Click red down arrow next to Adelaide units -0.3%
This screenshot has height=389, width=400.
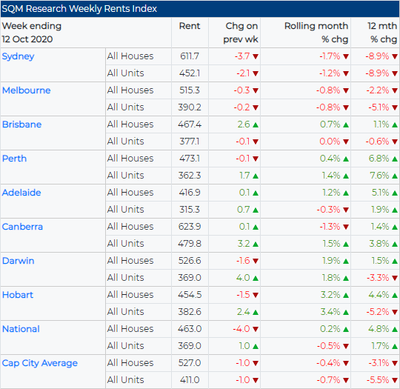click(x=346, y=210)
